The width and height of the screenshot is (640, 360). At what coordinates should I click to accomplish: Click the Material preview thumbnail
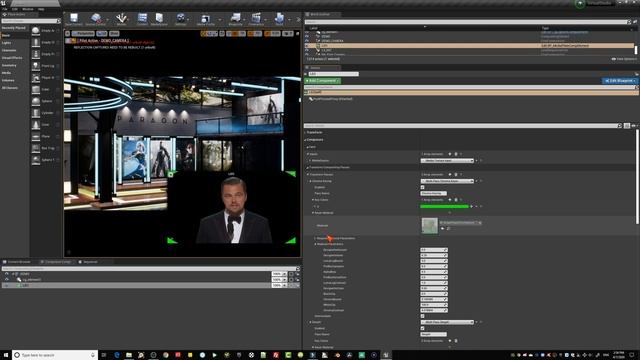429,226
